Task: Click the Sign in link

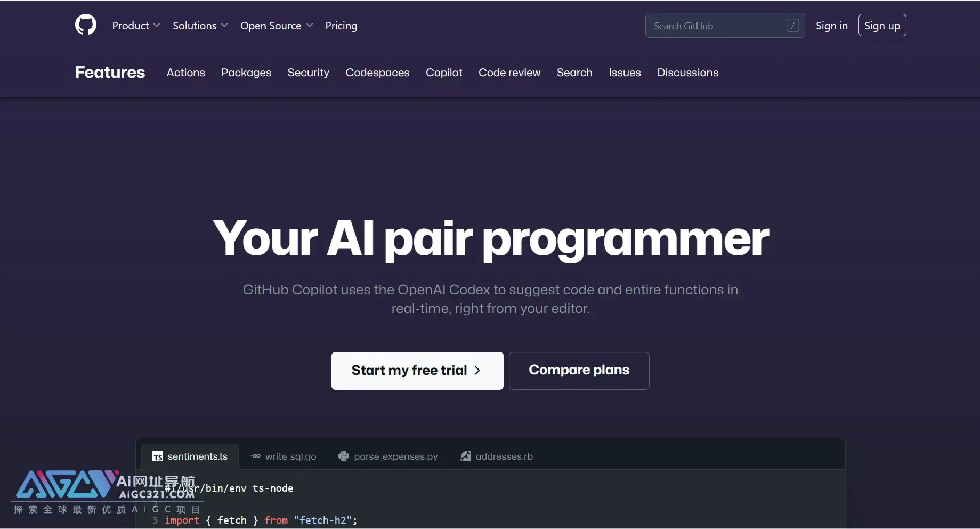Action: click(x=831, y=26)
